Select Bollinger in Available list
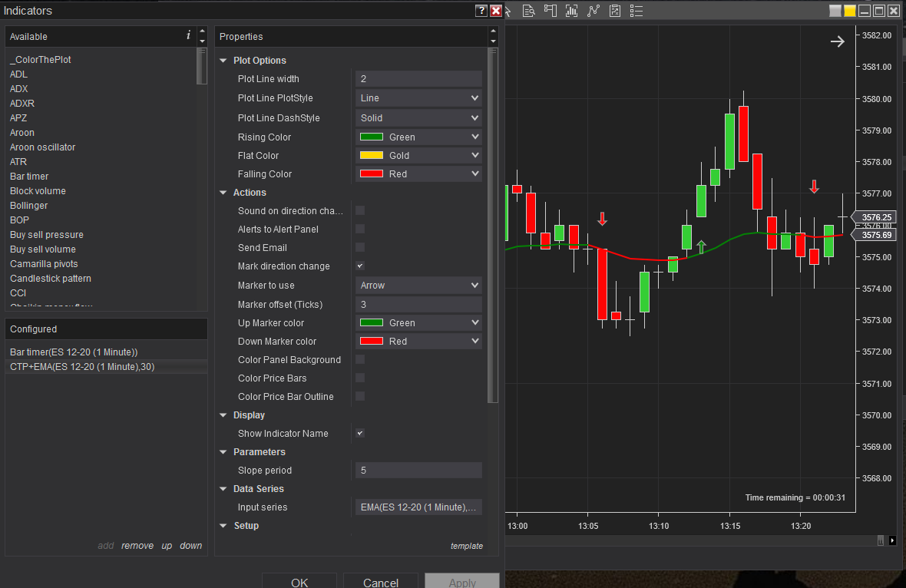 coord(29,206)
